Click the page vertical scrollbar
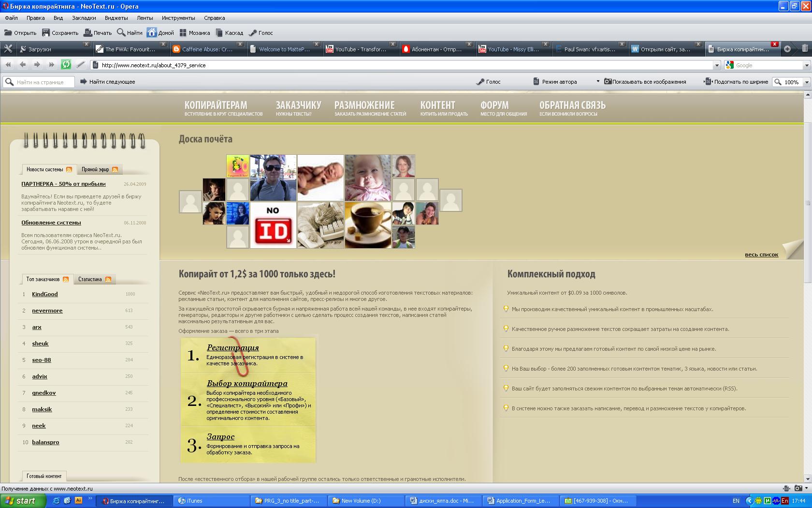This screenshot has height=508, width=812. point(808,203)
